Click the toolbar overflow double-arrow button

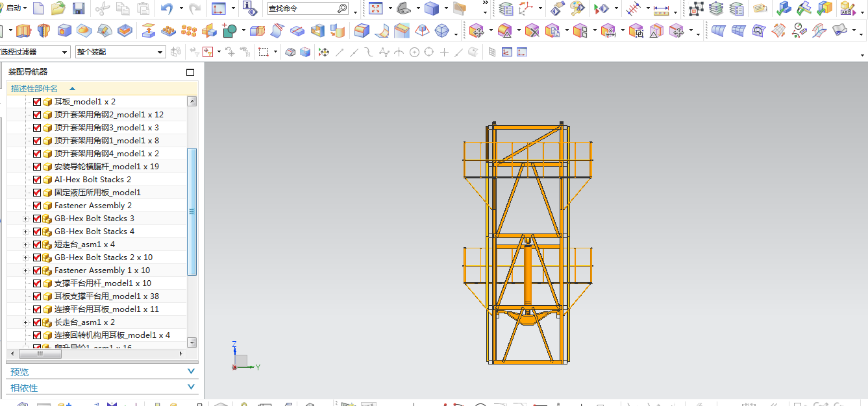[486, 4]
